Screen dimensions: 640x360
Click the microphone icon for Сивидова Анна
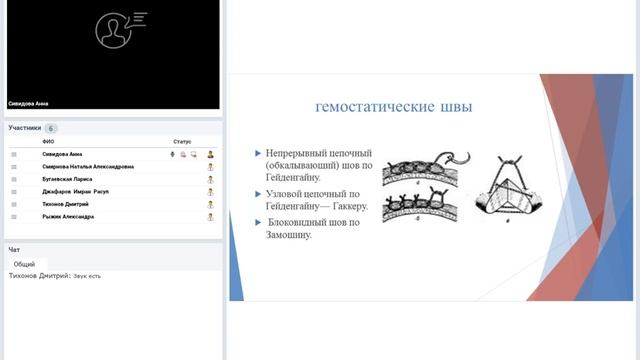tap(172, 154)
